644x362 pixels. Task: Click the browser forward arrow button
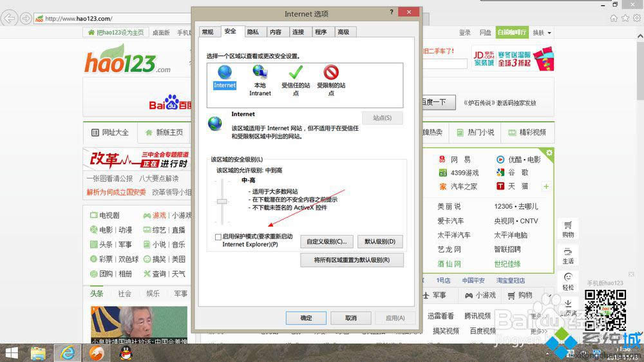click(26, 18)
